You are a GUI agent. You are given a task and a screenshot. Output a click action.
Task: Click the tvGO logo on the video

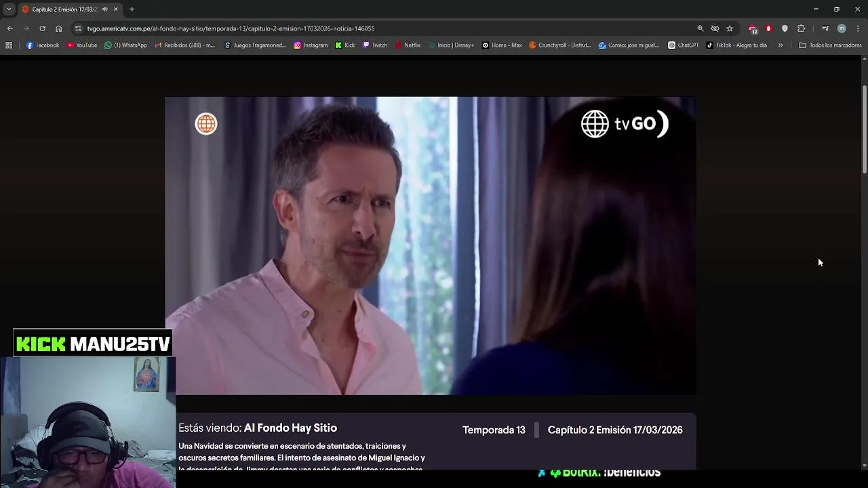[x=625, y=124]
